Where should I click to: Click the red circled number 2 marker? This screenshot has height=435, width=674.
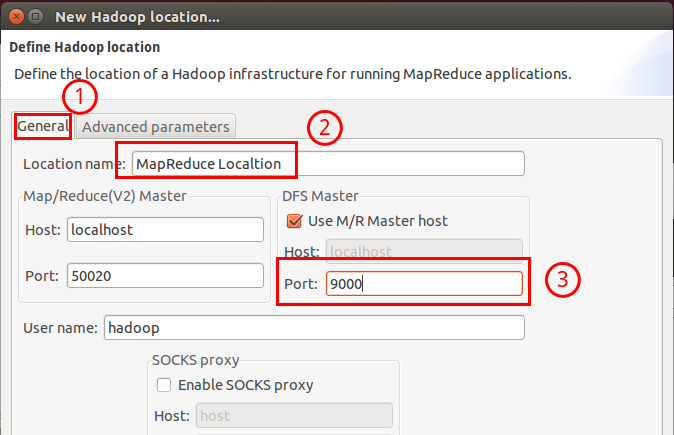pyautogui.click(x=325, y=127)
